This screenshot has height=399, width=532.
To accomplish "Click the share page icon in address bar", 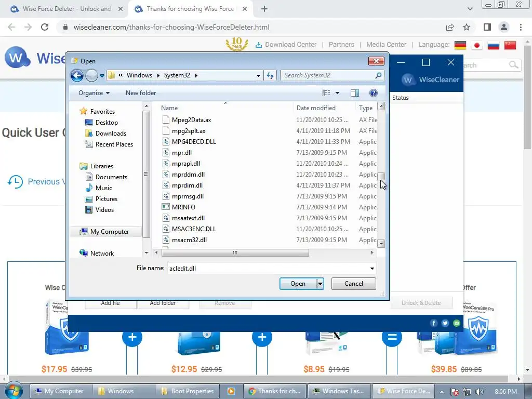I will point(450,27).
